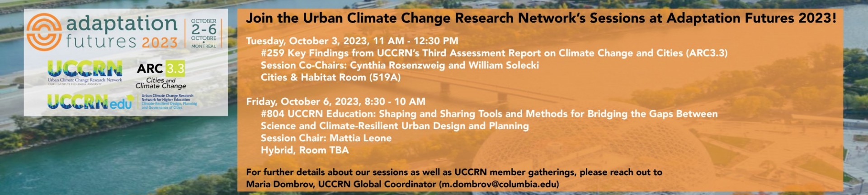868x195 pixels.
Task: Click the 'adaptation futures 2023' title text
Action: 122,32
